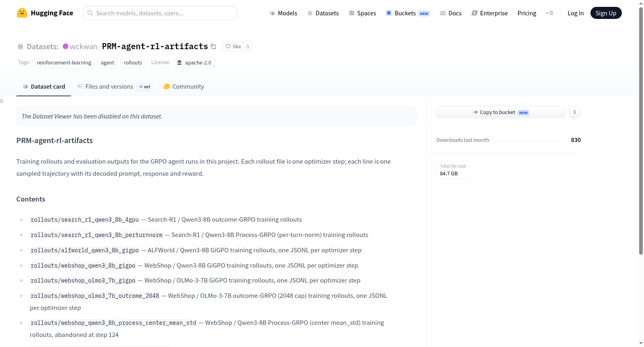
Task: Click rollouts/webshop_olmo3_7b_outcome_2048 path text
Action: [x=95, y=296]
